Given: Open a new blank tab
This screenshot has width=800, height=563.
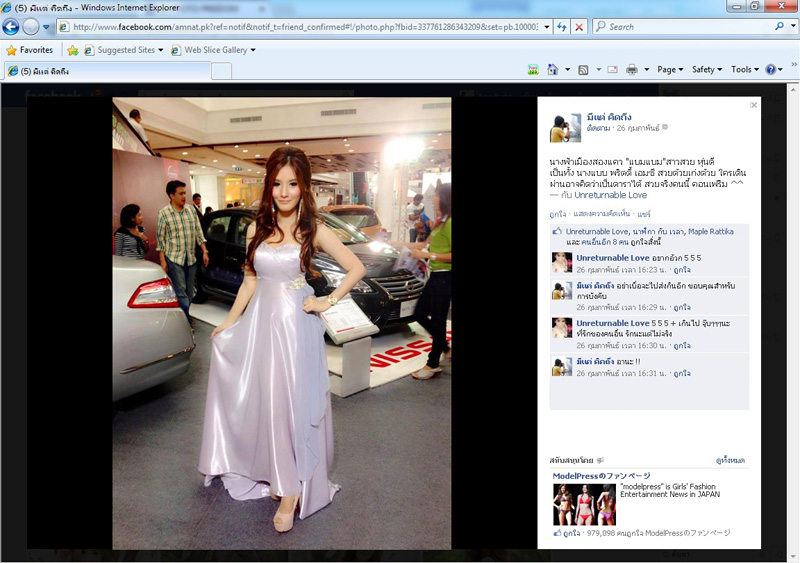Looking at the screenshot, I should 221,71.
